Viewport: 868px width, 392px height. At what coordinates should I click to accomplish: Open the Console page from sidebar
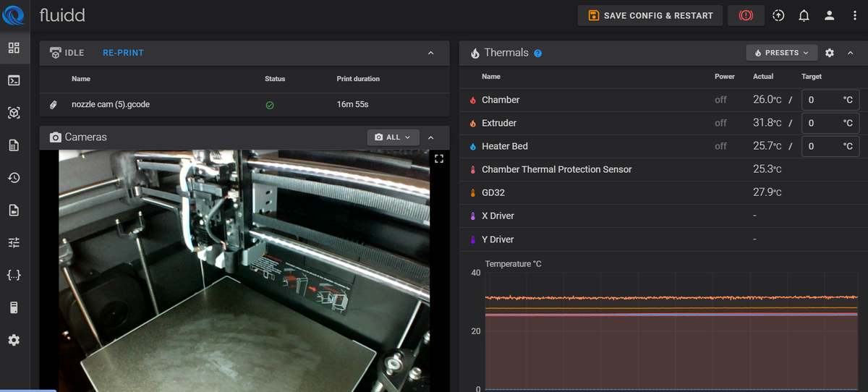tap(14, 80)
